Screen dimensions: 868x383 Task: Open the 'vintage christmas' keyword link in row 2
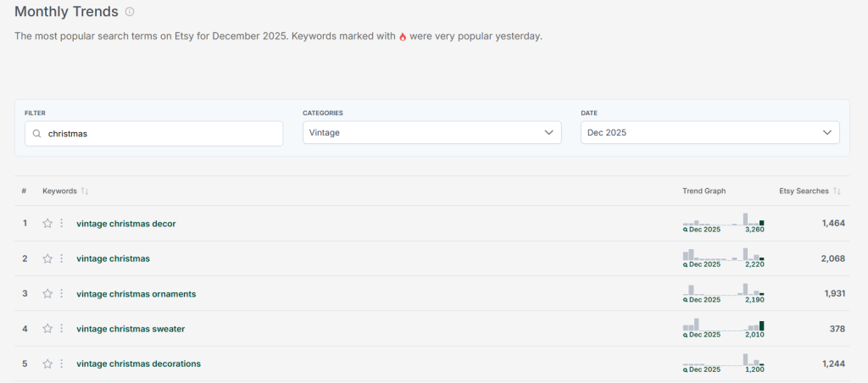113,258
